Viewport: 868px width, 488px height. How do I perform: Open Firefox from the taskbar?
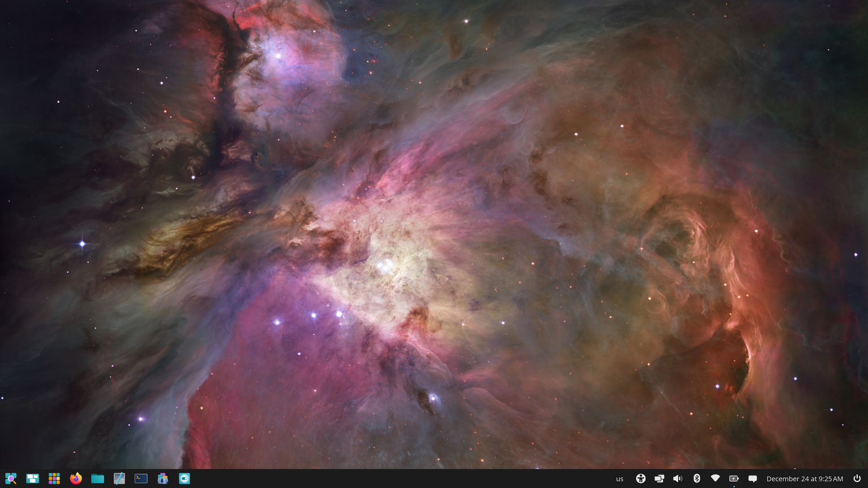click(x=75, y=478)
